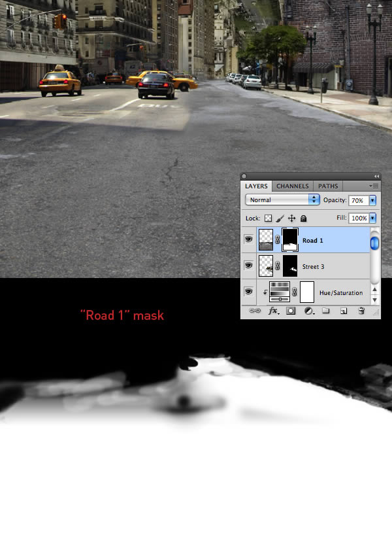Image resolution: width=392 pixels, height=556 pixels.
Task: Close the Layers panel round button
Action: [x=244, y=176]
